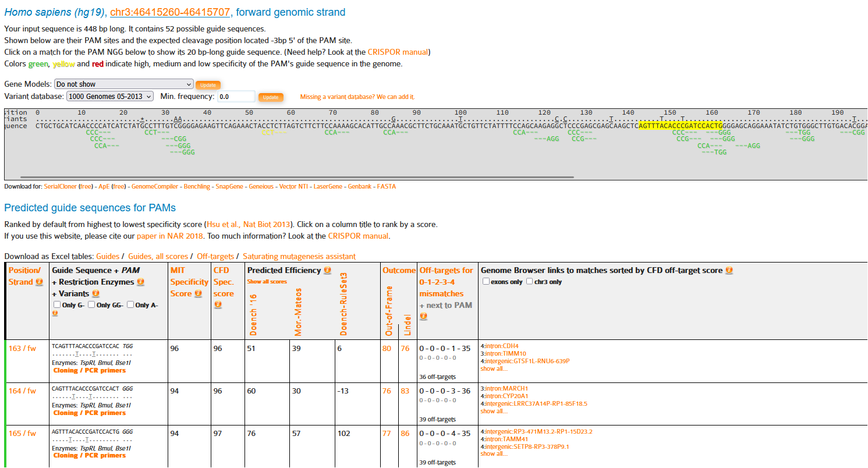Open intron:TAMM41 genome browser link
868x468 pixels.
coord(507,439)
